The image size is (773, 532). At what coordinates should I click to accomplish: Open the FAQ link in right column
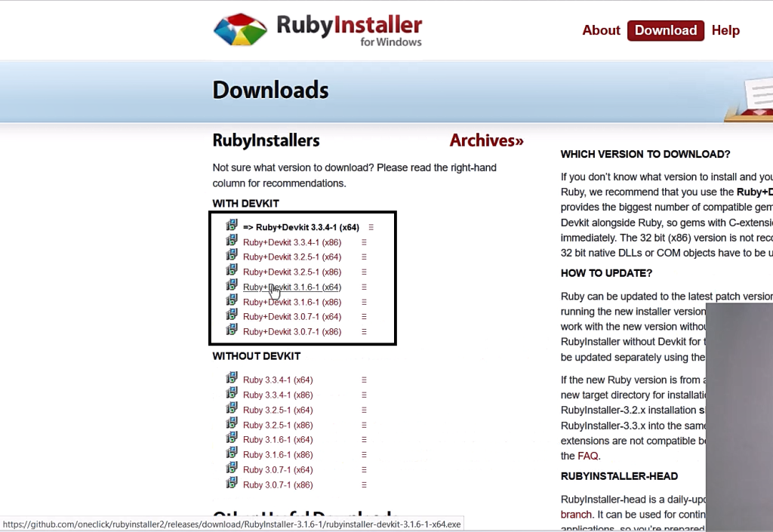tap(587, 456)
